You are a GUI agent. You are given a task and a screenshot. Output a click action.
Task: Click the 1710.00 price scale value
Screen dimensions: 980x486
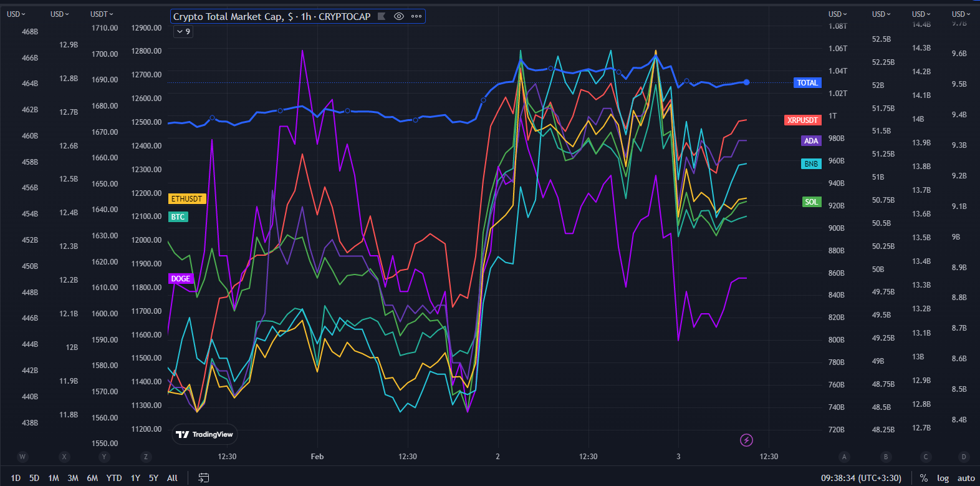coord(105,28)
